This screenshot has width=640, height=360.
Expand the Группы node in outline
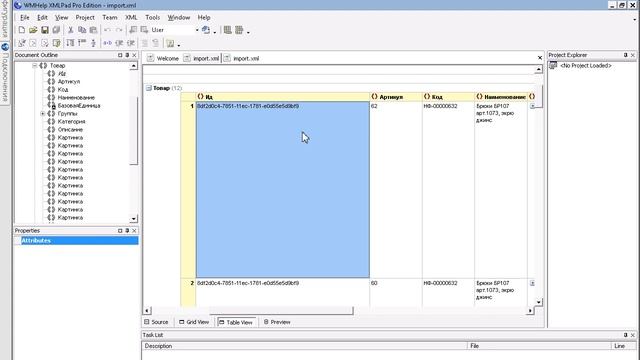[x=42, y=113]
